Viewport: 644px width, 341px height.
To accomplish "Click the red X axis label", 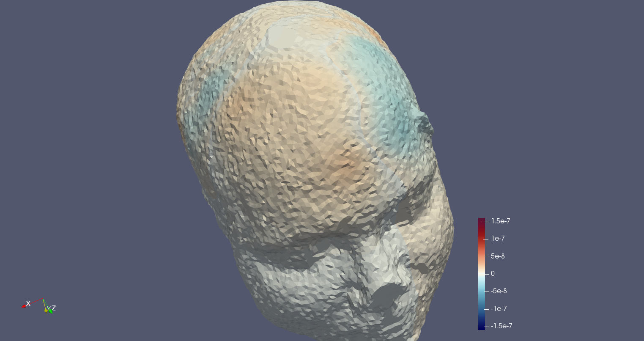I will pyautogui.click(x=28, y=303).
